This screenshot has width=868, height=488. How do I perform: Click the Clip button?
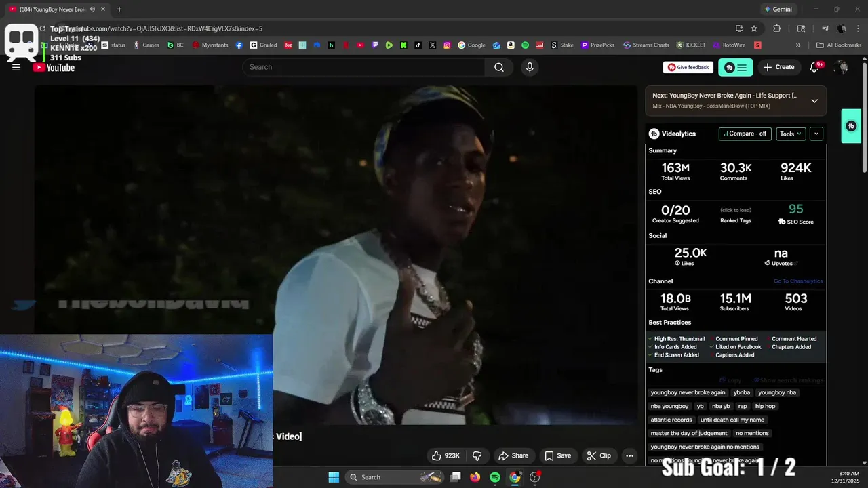point(599,455)
